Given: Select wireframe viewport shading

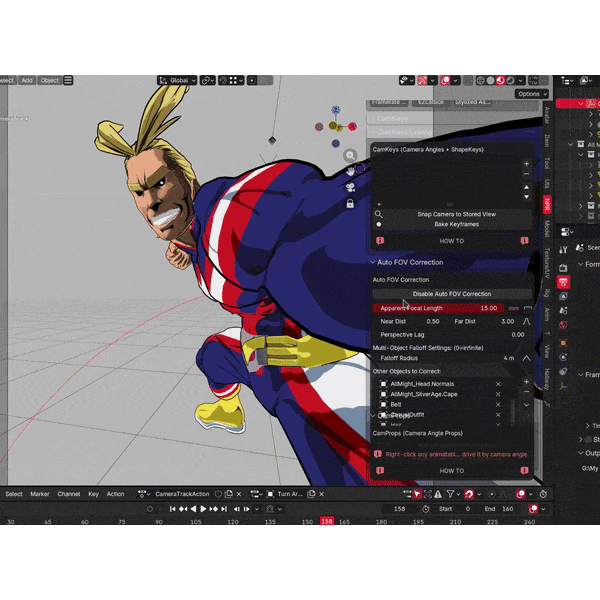Looking at the screenshot, I should pos(480,80).
